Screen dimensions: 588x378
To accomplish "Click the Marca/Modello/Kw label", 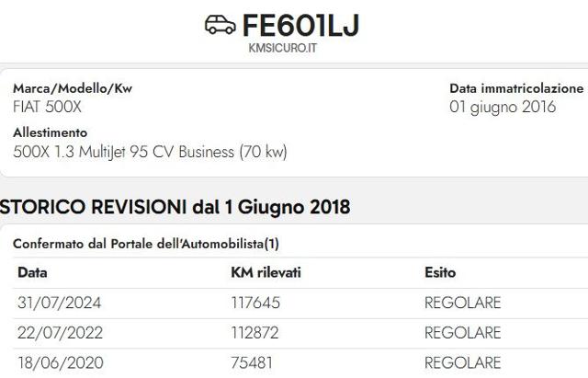I will point(73,88).
